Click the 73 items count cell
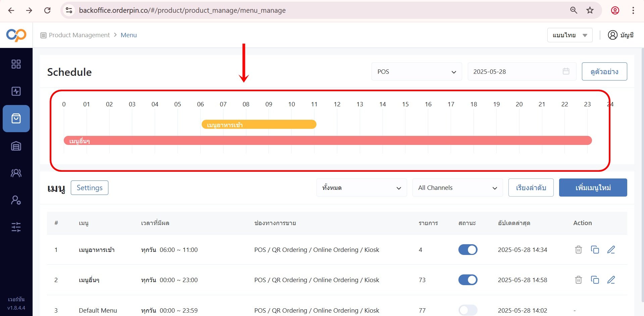This screenshot has width=644, height=316. click(422, 280)
